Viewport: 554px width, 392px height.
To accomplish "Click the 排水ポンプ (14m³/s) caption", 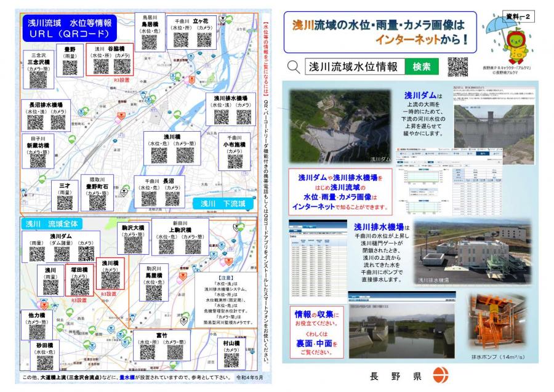I will [x=497, y=357].
